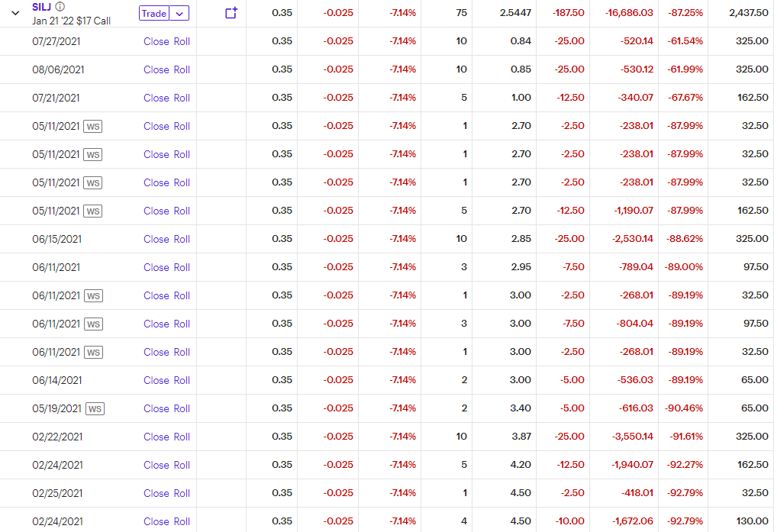This screenshot has height=532, width=774.
Task: Close the 06/15/2021 lot
Action: point(156,239)
